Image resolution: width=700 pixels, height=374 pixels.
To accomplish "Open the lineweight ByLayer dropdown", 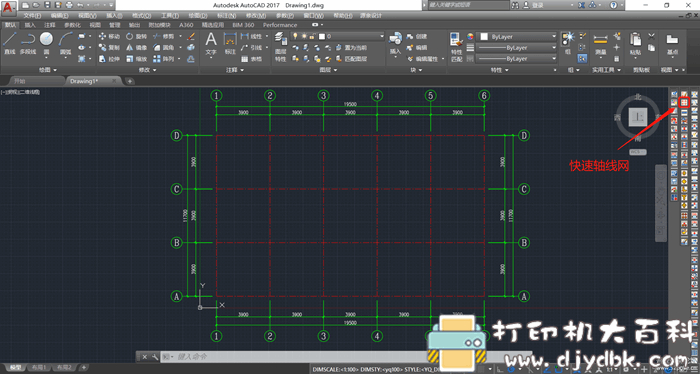I will 517,48.
